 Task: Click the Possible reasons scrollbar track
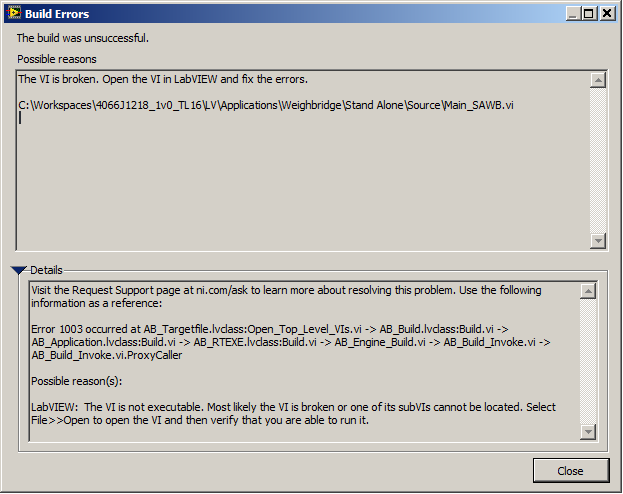(598, 160)
